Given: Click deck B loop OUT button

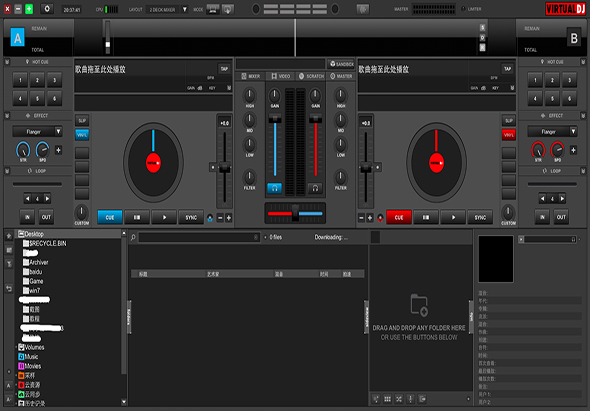Looking at the screenshot, I should [x=561, y=217].
